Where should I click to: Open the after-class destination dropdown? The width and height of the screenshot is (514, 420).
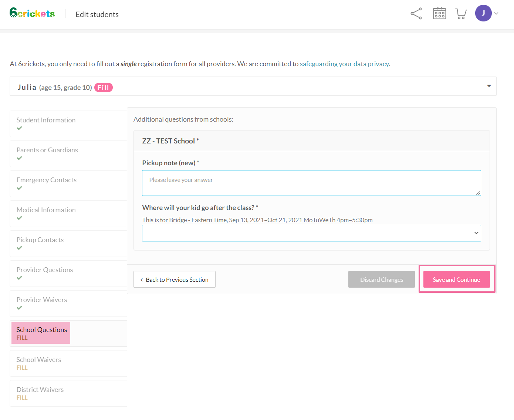[311, 233]
